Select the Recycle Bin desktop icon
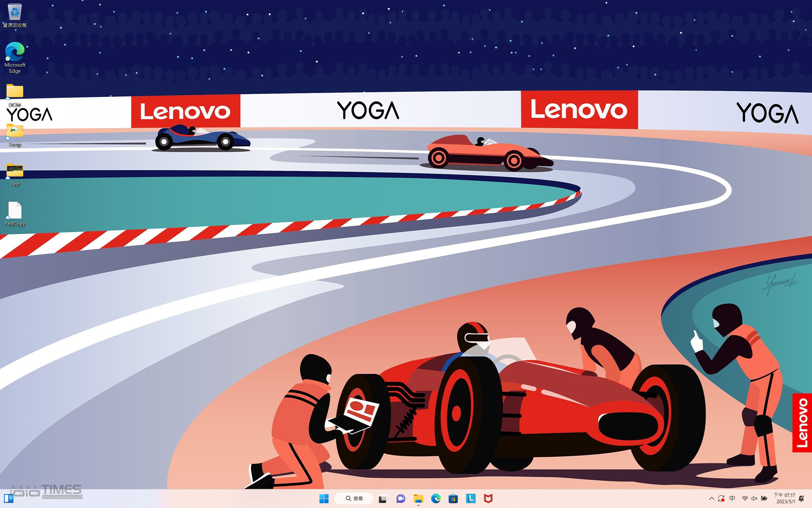The height and width of the screenshot is (508, 812). (x=15, y=16)
